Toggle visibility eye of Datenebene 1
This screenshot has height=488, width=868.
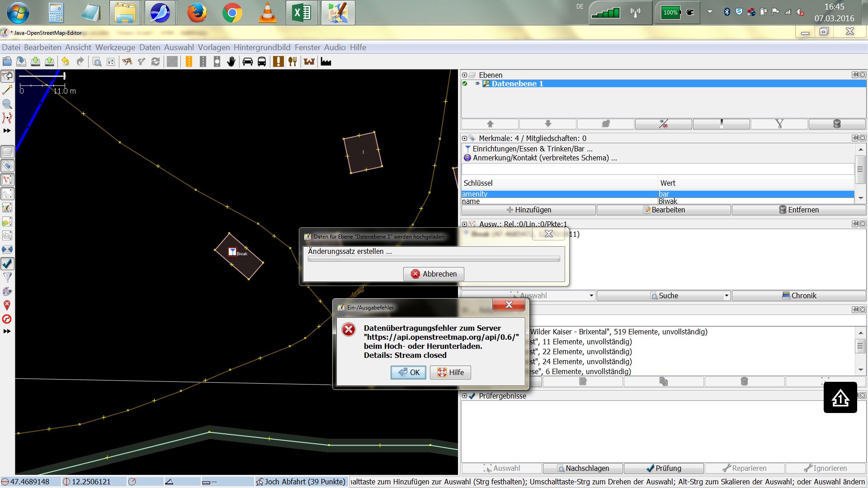click(x=477, y=84)
